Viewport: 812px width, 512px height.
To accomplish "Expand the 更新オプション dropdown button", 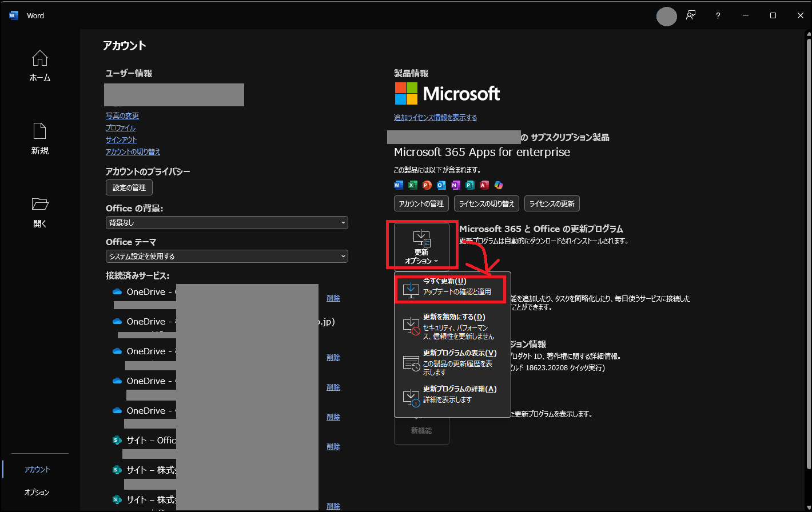I will 421,246.
